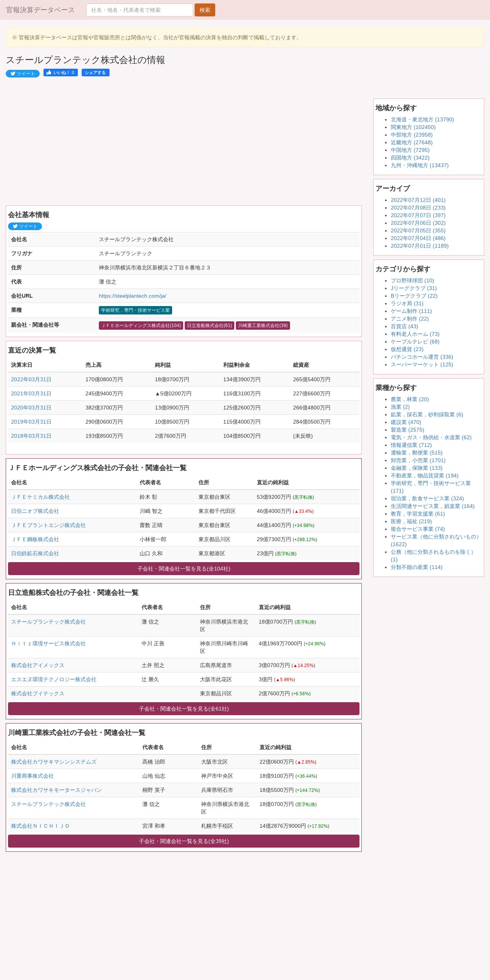Click the シェアする share button
490x980 pixels.
(95, 73)
